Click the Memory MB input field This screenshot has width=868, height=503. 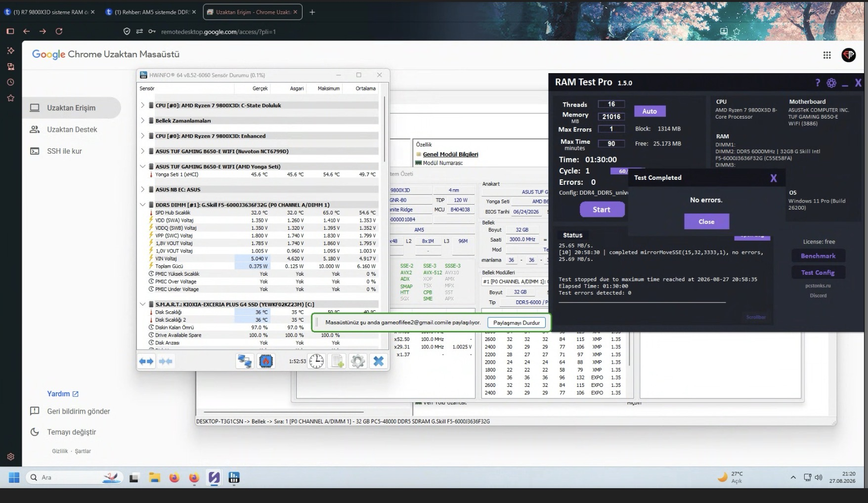pos(611,117)
